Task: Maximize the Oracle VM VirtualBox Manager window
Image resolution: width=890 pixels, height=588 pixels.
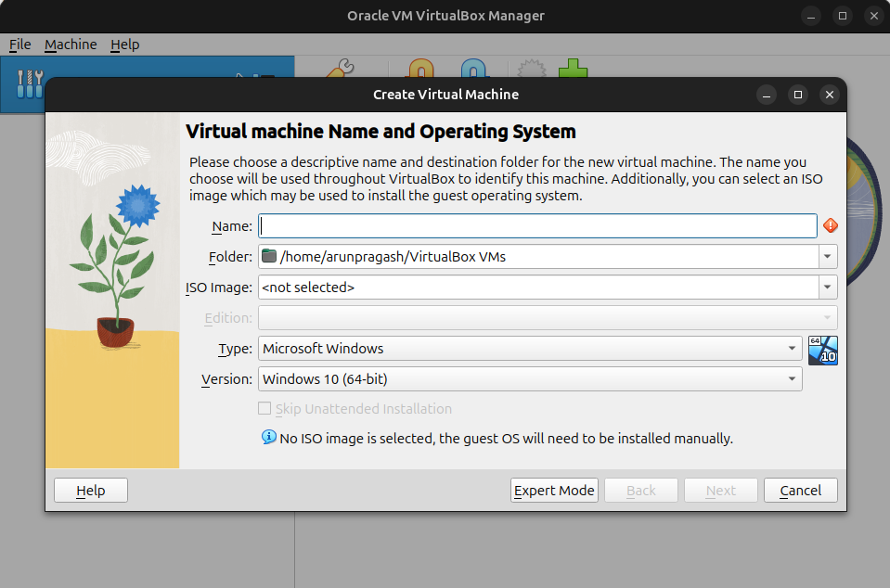Action: 843,16
